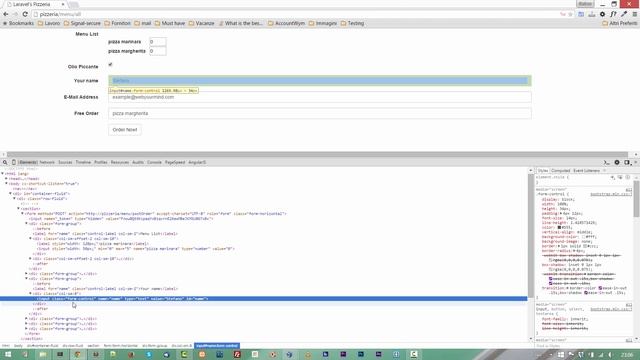Toggle DevTools device mode icon
Viewport: 640px width, 360px height.
(13, 162)
